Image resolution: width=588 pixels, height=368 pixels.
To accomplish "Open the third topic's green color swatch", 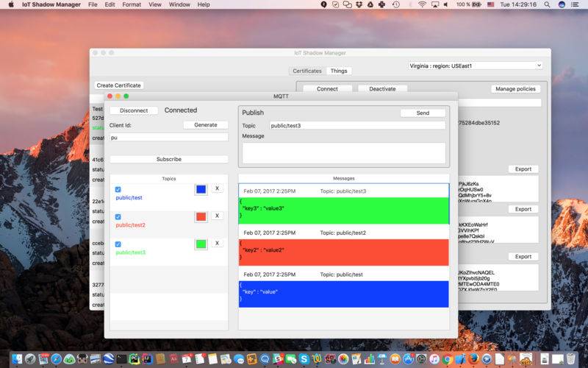I will 201,244.
